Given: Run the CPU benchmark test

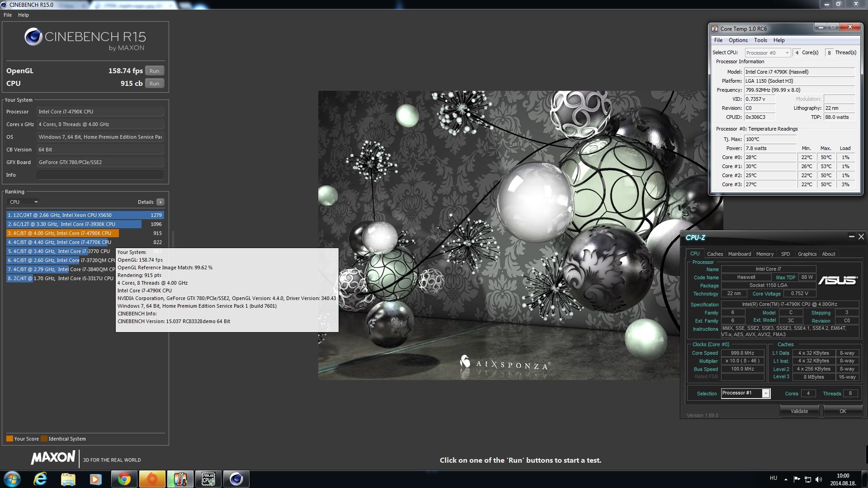Looking at the screenshot, I should 154,84.
